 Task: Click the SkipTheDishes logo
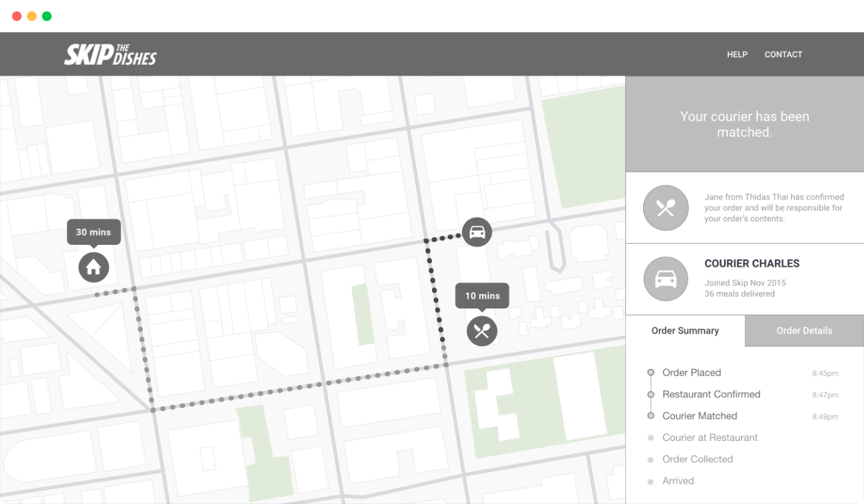110,55
